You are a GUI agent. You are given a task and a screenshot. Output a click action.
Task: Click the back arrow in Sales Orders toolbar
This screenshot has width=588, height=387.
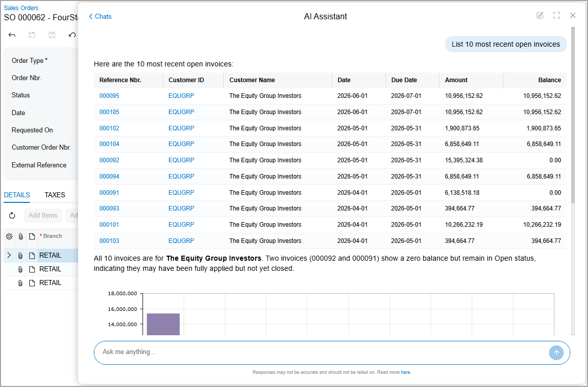click(x=12, y=35)
